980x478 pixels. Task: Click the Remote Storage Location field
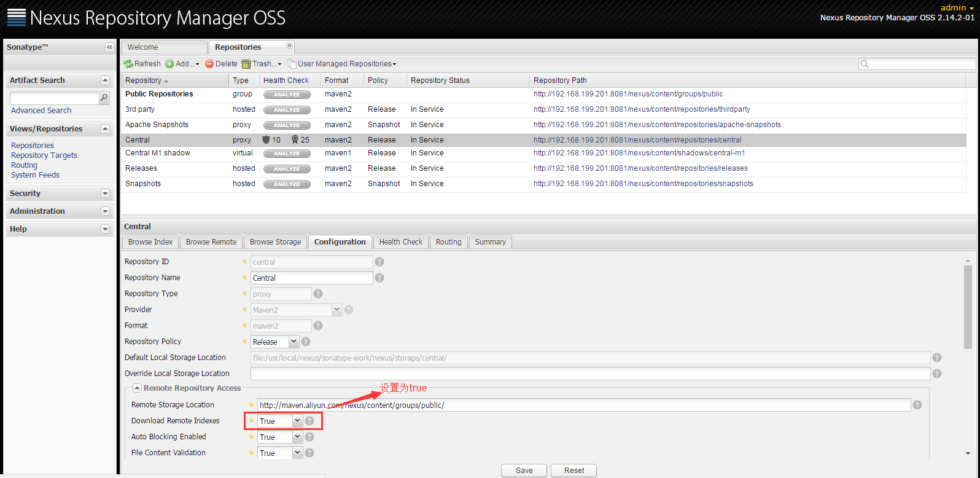click(x=583, y=405)
